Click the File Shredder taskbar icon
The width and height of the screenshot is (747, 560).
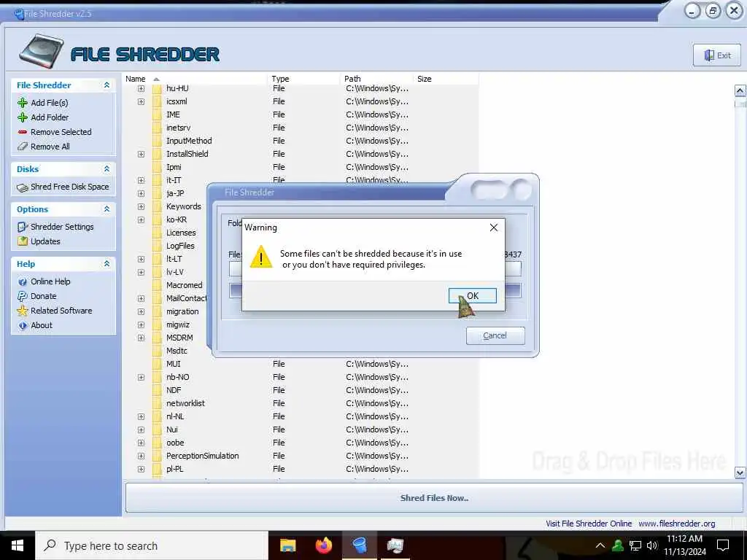click(360, 545)
